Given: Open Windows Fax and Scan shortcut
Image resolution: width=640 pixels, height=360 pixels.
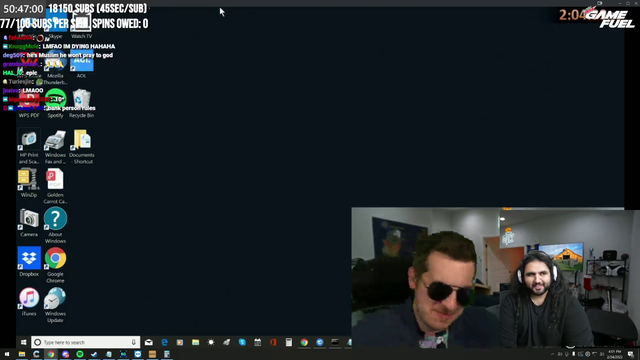Looking at the screenshot, I should pos(55,147).
